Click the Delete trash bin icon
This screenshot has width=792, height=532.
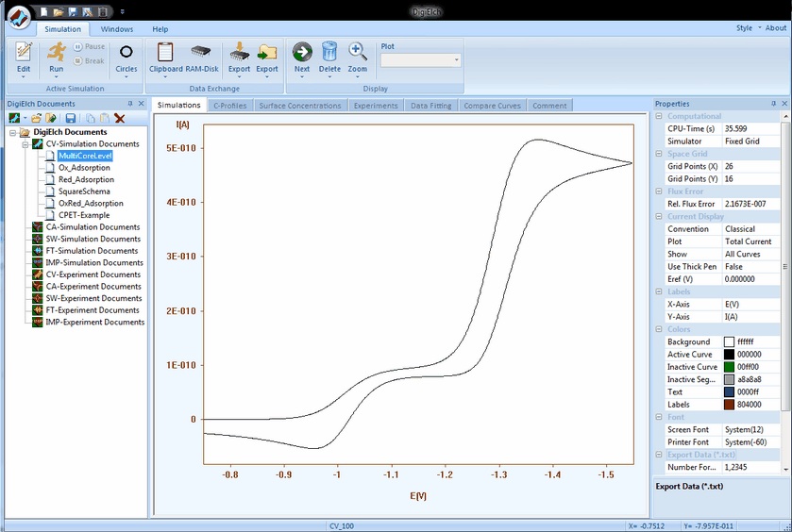tap(329, 53)
